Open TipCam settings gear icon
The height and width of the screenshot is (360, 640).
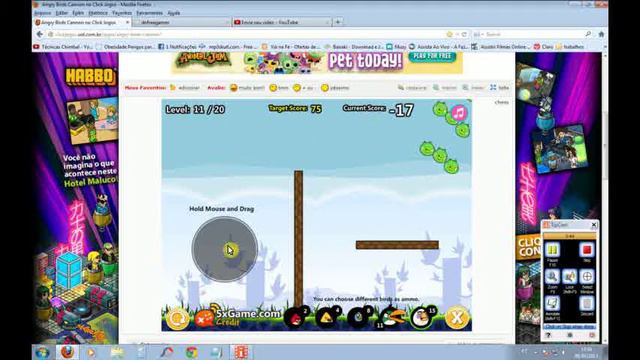coord(570,335)
